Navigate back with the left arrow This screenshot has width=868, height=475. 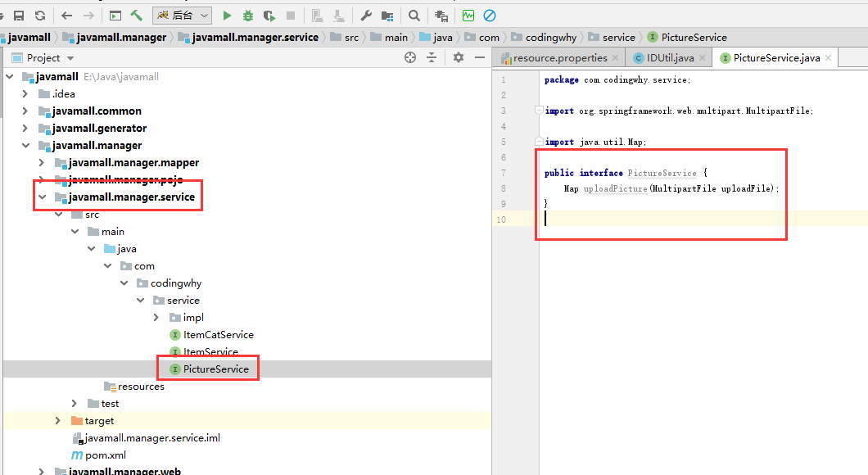67,16
